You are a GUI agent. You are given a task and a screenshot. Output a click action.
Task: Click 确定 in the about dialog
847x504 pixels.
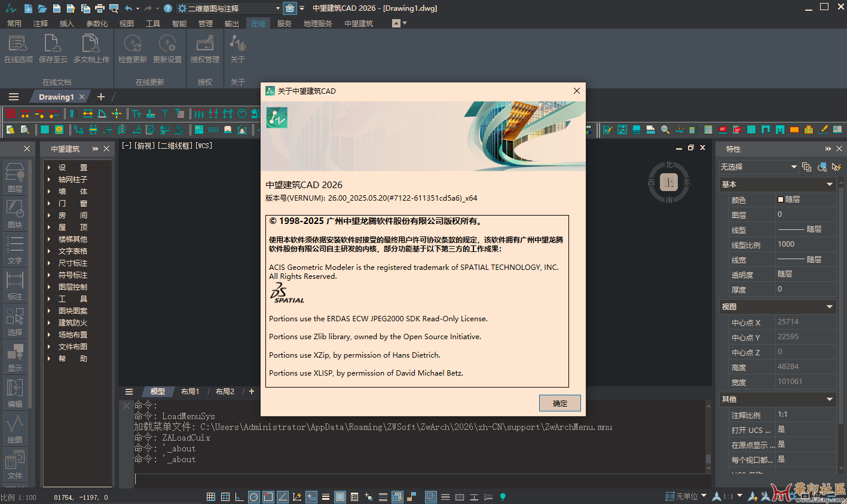pos(560,403)
